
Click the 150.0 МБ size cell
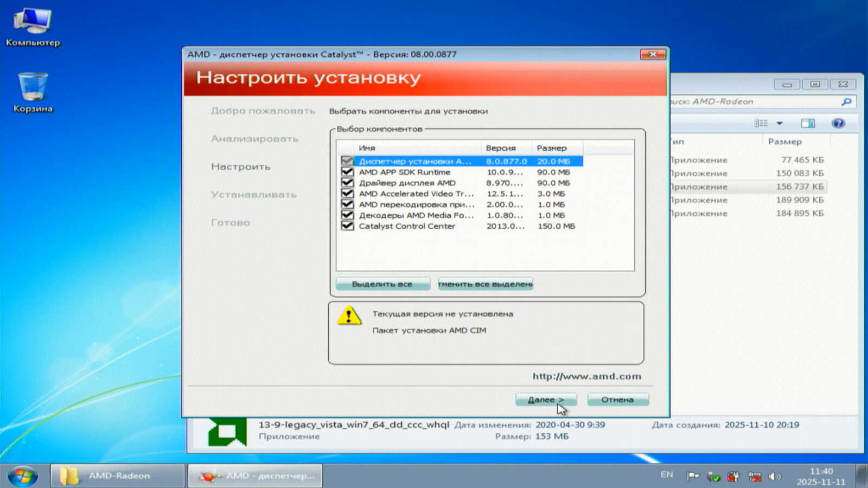[556, 226]
